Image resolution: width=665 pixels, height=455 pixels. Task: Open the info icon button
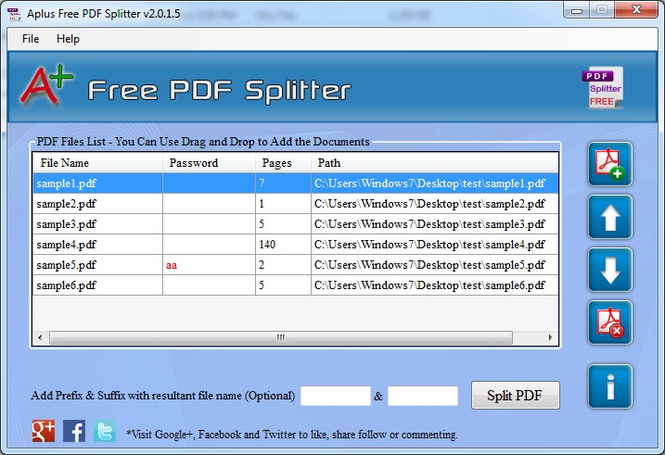click(610, 386)
